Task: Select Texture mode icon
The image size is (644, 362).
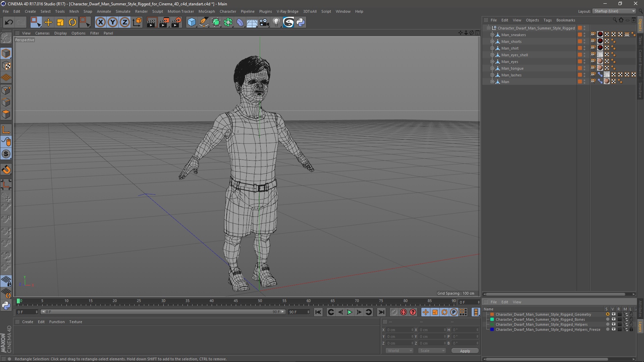Action: point(6,66)
